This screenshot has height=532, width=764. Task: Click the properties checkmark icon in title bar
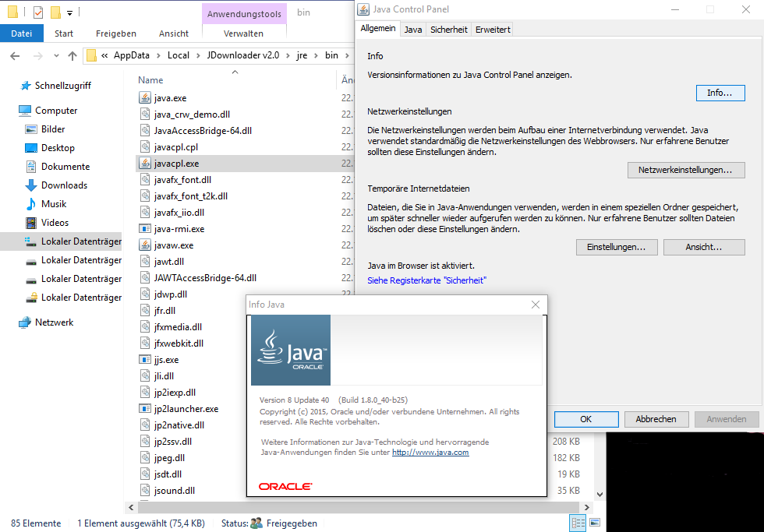(38, 12)
